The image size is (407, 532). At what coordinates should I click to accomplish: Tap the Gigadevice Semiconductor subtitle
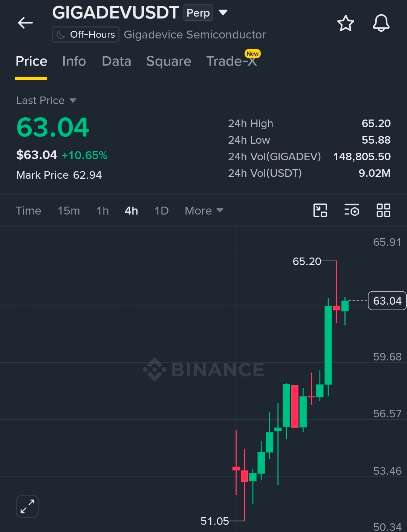click(x=194, y=35)
